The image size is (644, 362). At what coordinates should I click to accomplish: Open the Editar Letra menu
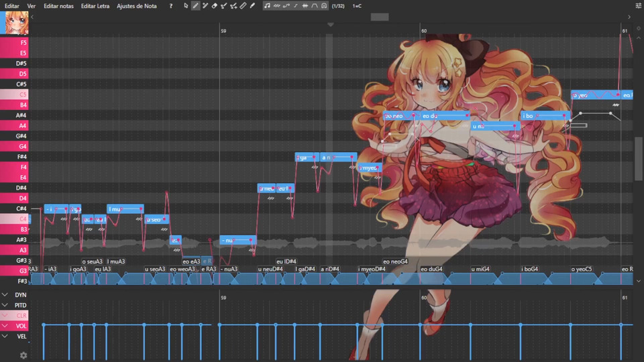click(95, 6)
